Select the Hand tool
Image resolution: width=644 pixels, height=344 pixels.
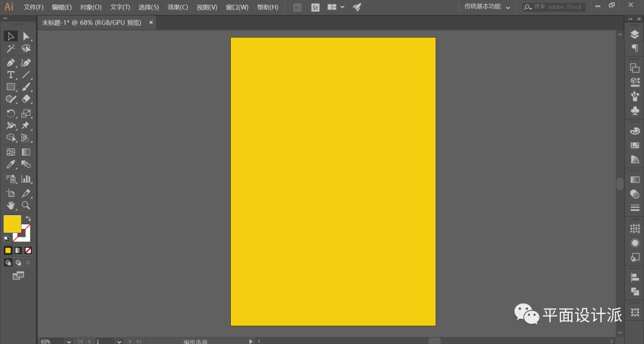click(x=11, y=206)
